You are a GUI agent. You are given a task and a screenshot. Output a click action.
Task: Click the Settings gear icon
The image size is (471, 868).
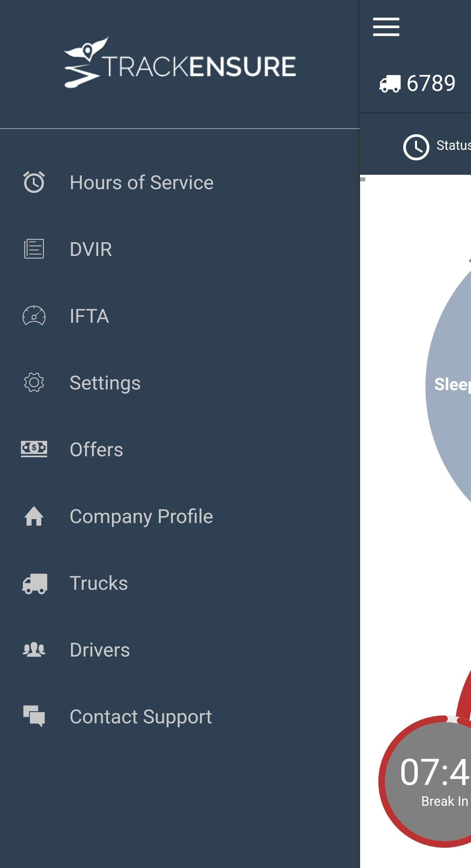(x=34, y=382)
